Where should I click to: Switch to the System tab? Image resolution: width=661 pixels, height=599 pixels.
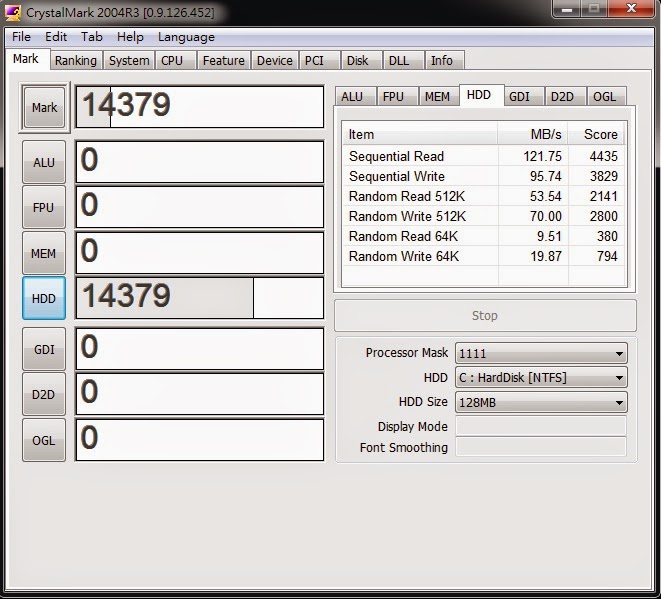(x=129, y=61)
